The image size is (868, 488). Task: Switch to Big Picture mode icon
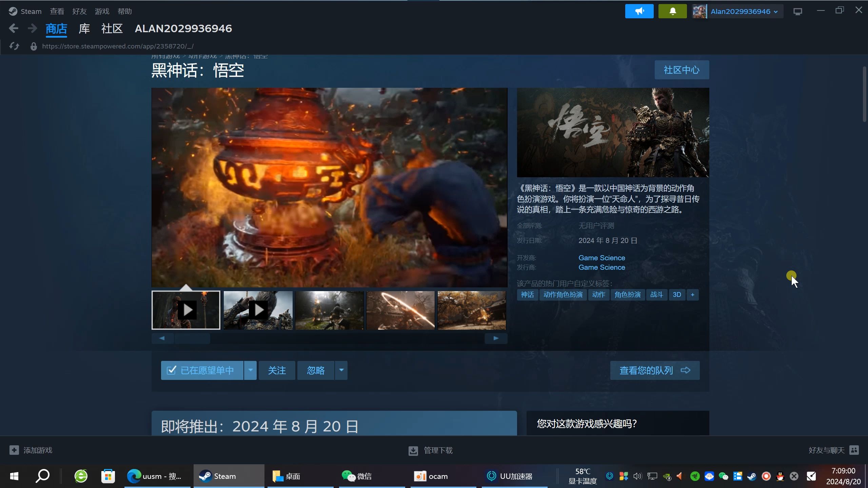pos(797,12)
